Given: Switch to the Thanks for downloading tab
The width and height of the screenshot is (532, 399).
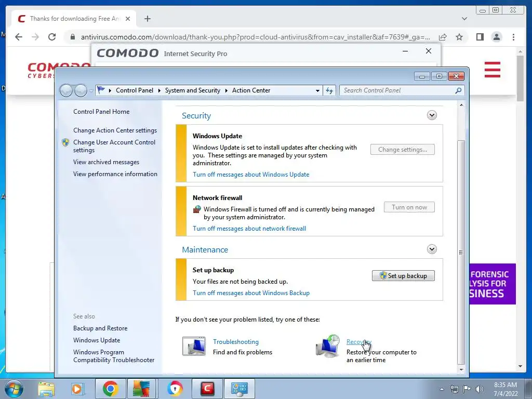Looking at the screenshot, I should coord(74,19).
